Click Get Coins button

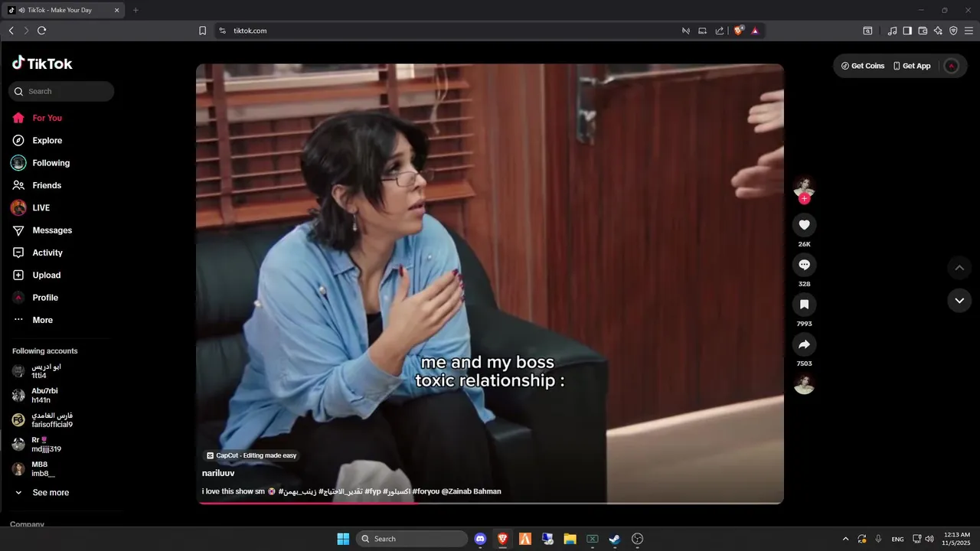[863, 66]
